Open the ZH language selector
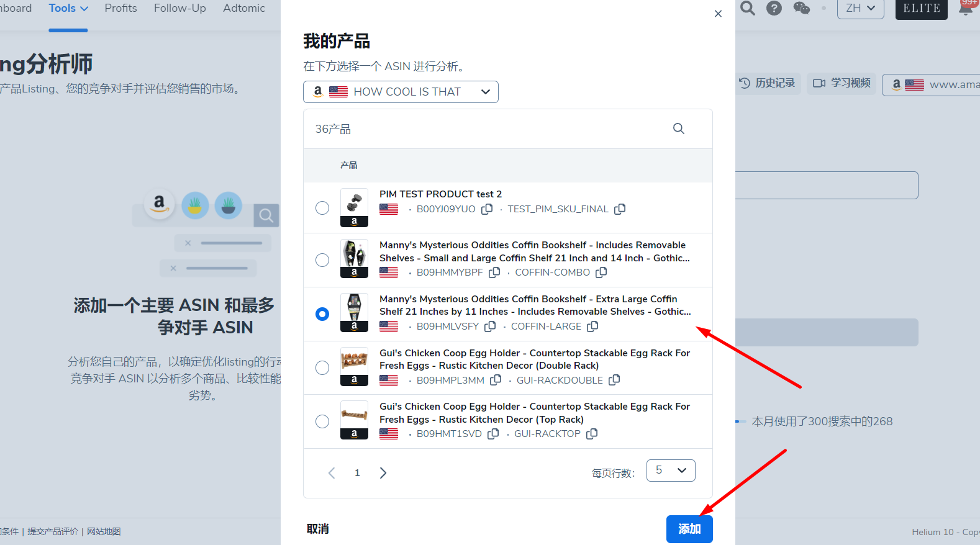 pyautogui.click(x=860, y=9)
